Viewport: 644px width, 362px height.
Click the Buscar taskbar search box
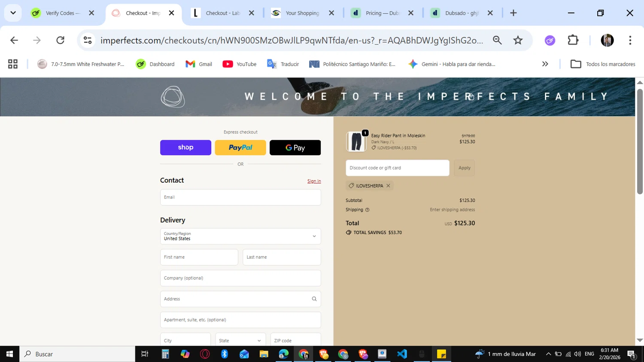pos(77,354)
